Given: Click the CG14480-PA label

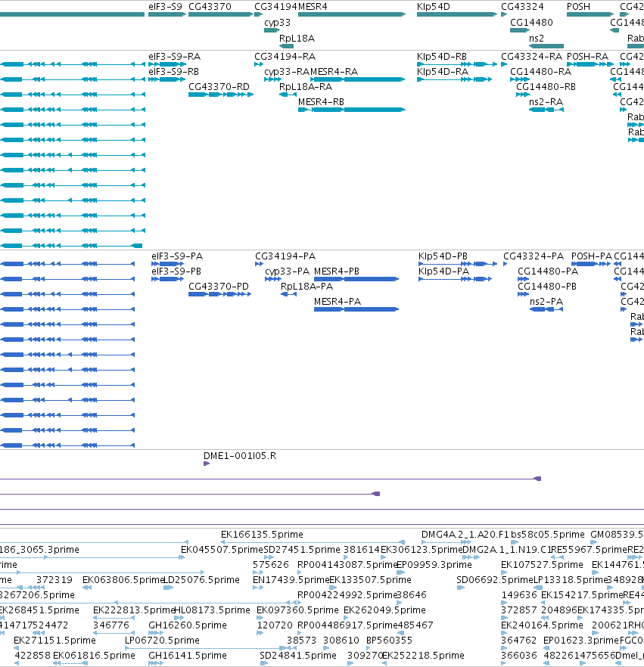Looking at the screenshot, I should coord(548,271).
